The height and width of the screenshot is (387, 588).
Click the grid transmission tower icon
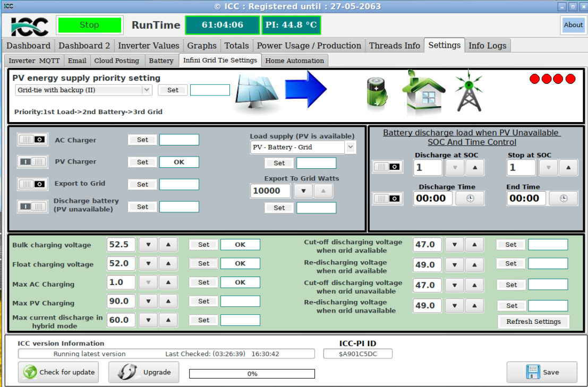point(467,92)
